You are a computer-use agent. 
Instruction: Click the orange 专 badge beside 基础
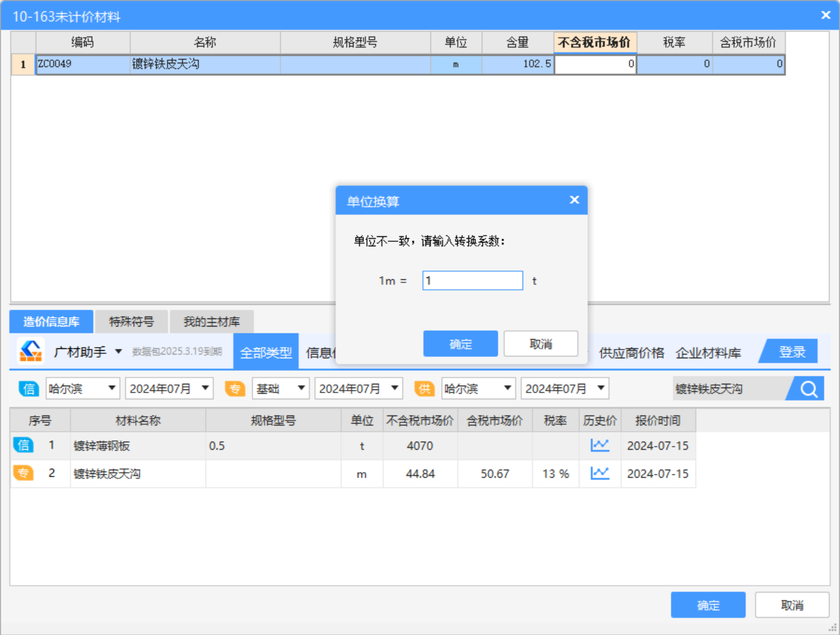(235, 389)
